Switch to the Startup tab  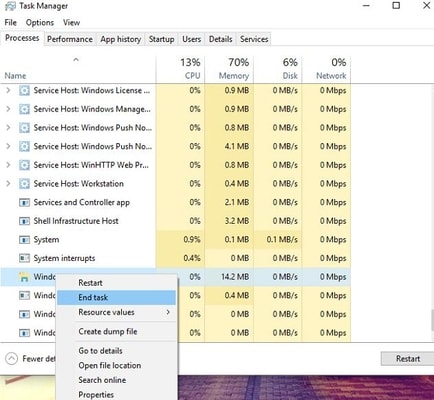tap(161, 39)
